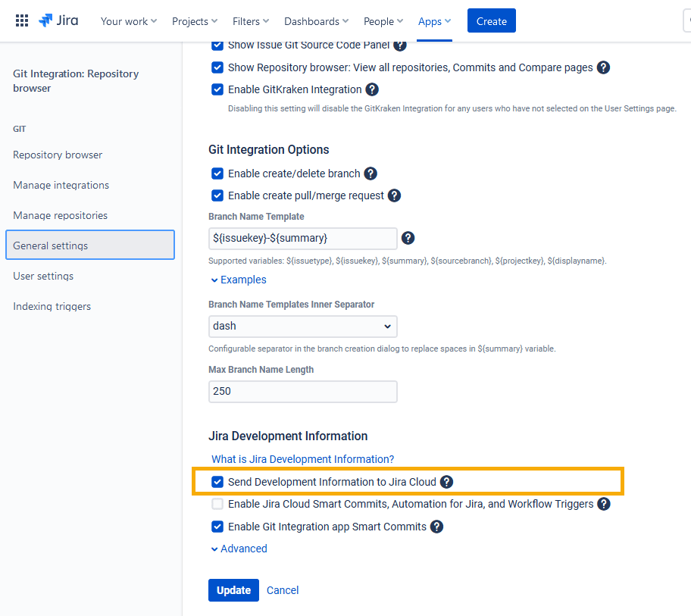Open the Filters dropdown menu
Image resolution: width=691 pixels, height=616 pixels.
click(x=250, y=21)
